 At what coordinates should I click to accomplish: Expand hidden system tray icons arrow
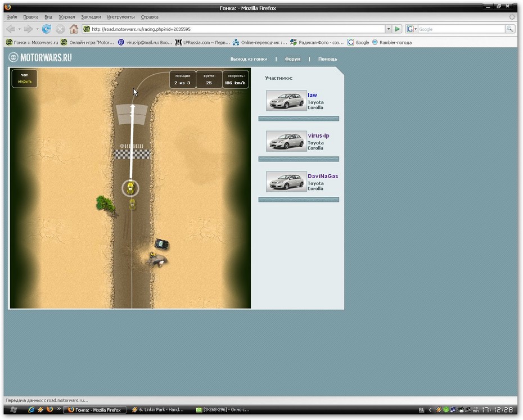[x=430, y=410]
